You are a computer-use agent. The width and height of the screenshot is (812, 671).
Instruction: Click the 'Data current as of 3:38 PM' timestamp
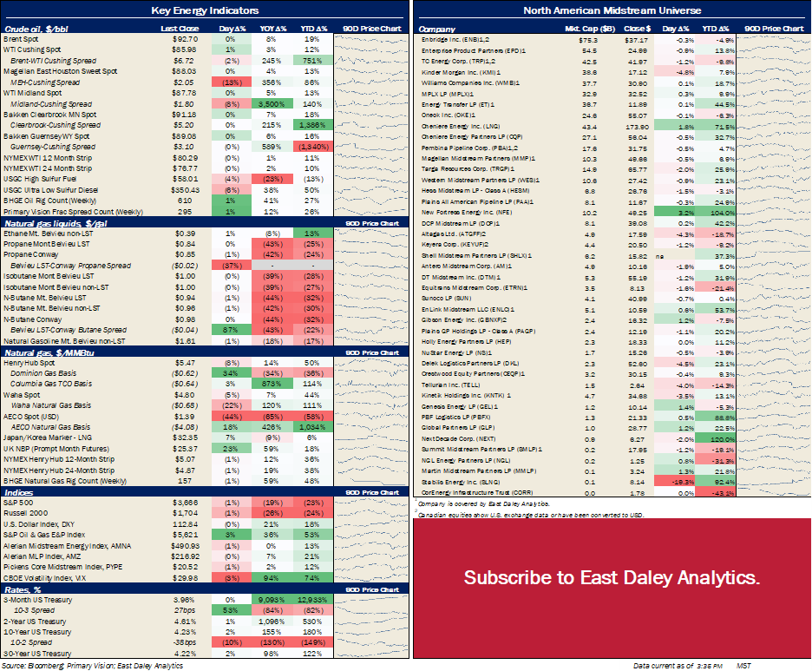pos(678,665)
